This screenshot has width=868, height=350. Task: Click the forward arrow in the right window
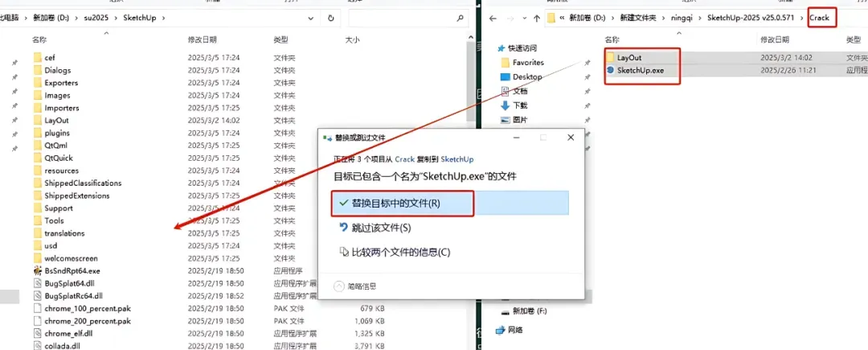tap(510, 19)
